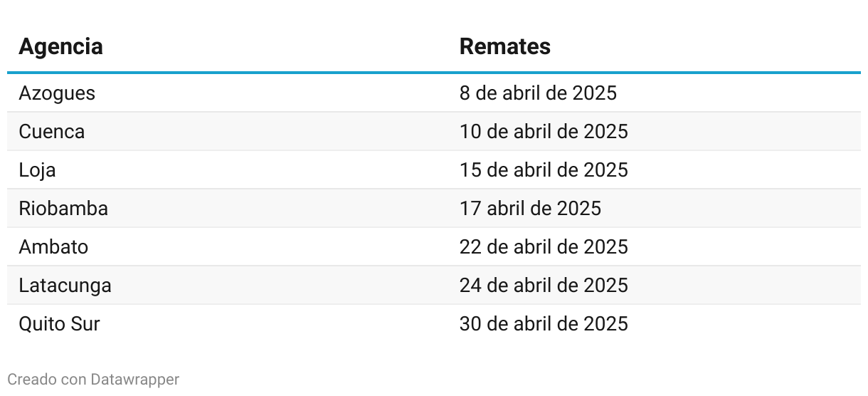This screenshot has width=868, height=396.
Task: Click the word Datawrapper in footer
Action: coord(135,380)
